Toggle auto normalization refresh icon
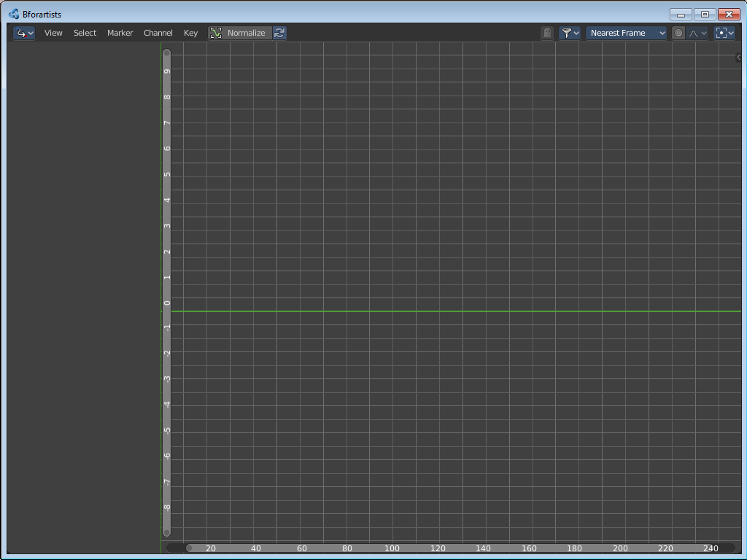Viewport: 747px width, 560px height. pyautogui.click(x=279, y=33)
